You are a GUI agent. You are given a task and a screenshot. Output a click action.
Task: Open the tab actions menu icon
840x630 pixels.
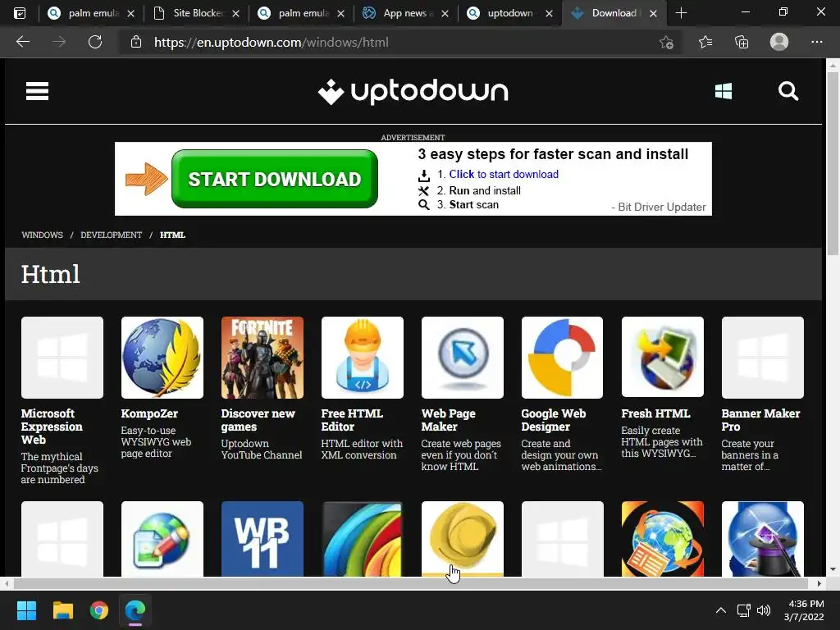(20, 13)
